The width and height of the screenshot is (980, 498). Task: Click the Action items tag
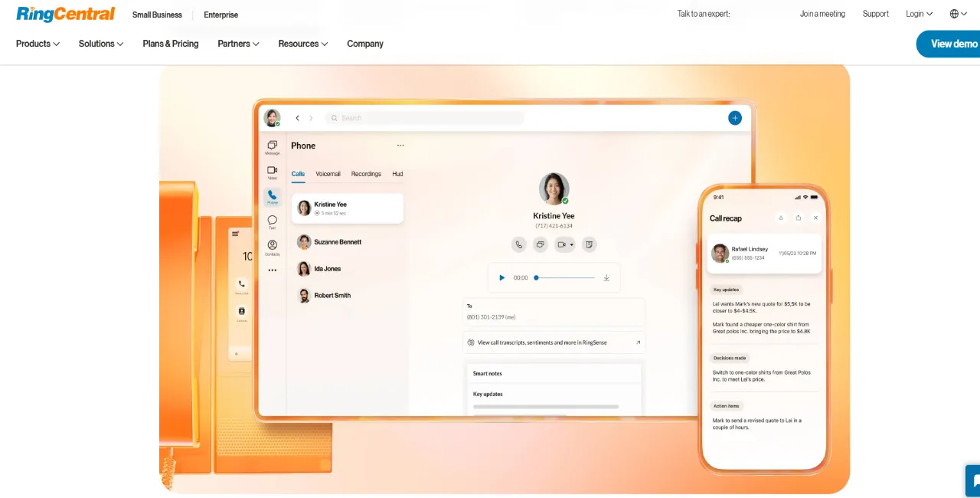pyautogui.click(x=727, y=406)
